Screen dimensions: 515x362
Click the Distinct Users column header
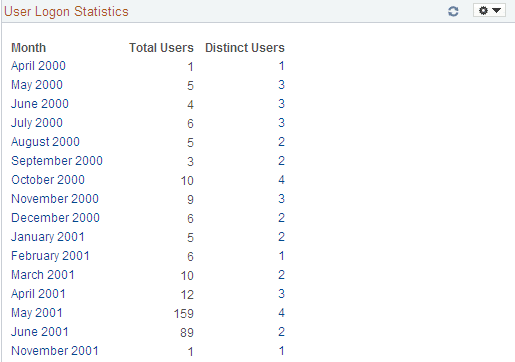point(245,48)
